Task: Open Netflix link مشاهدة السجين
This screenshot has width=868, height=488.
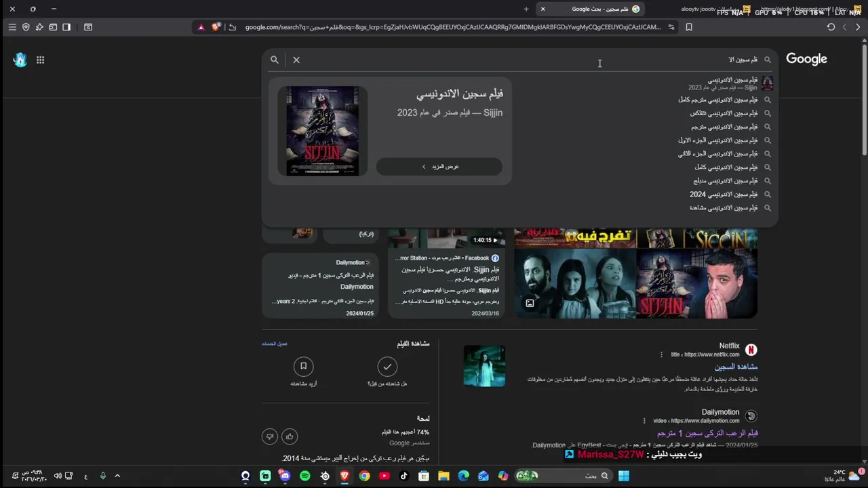Action: 736,367
